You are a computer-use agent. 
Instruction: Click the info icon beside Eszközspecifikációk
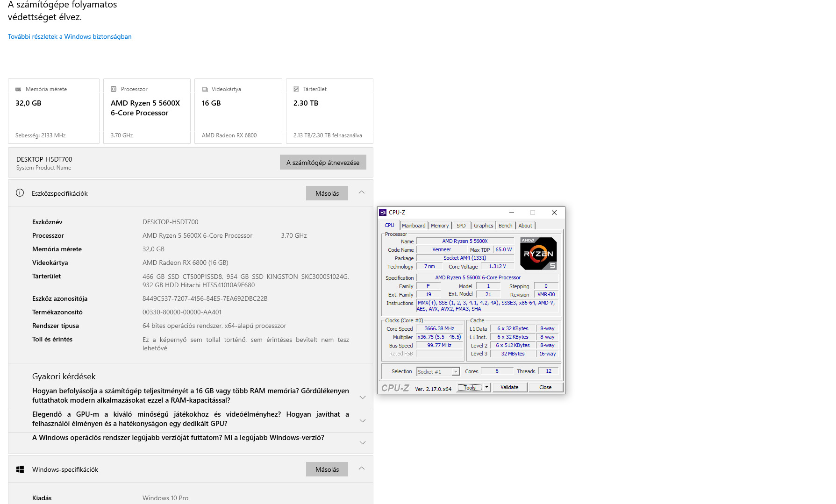point(20,193)
